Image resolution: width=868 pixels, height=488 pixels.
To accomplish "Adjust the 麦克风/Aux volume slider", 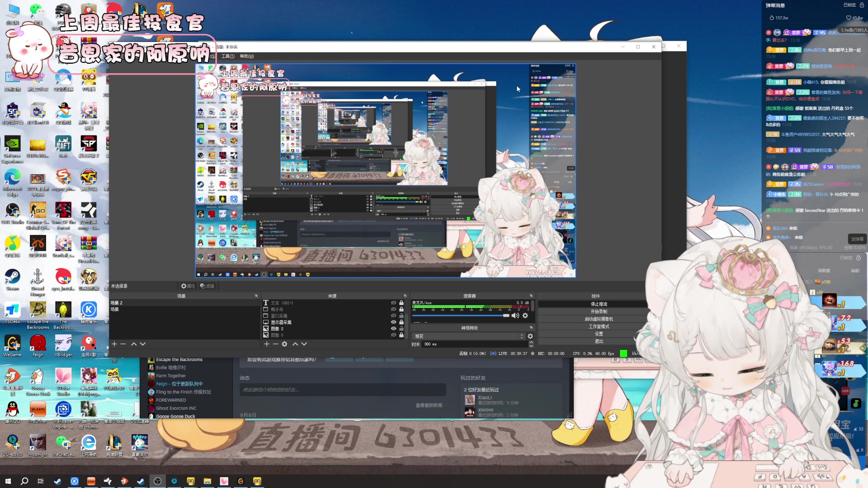I will [506, 316].
